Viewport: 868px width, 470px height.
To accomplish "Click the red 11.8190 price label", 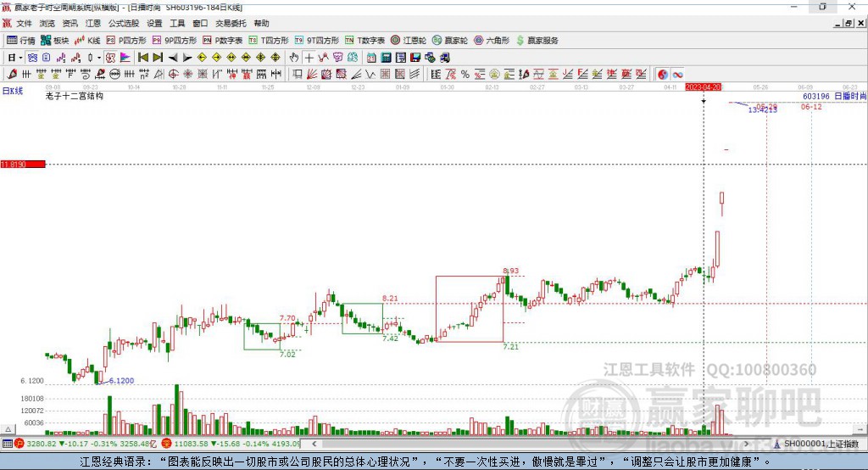I will (23, 164).
